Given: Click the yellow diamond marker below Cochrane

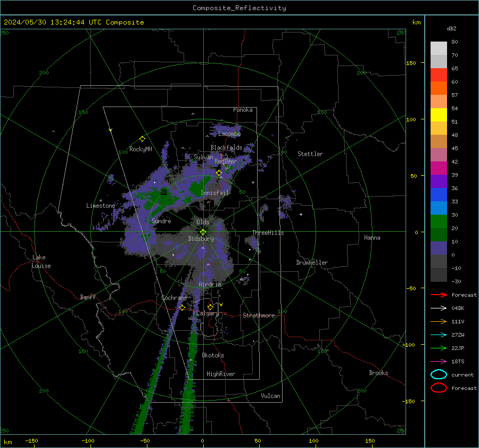Looking at the screenshot, I should pyautogui.click(x=183, y=307).
